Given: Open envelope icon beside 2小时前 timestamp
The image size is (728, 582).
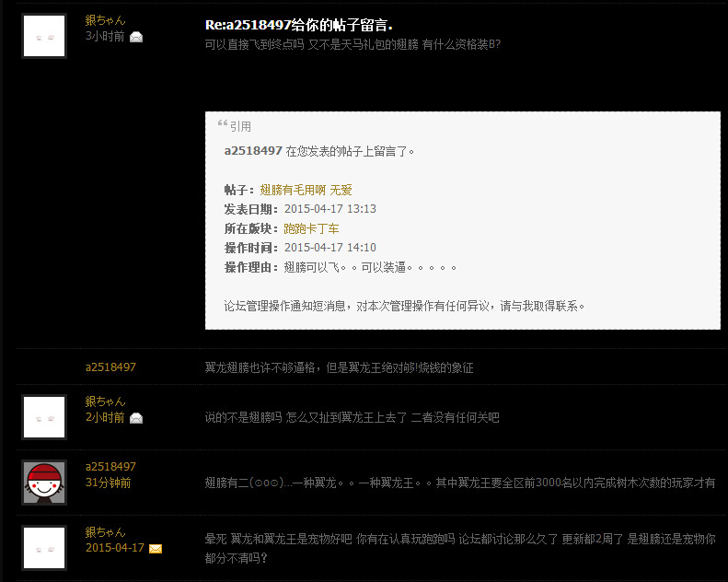Looking at the screenshot, I should pos(136,418).
